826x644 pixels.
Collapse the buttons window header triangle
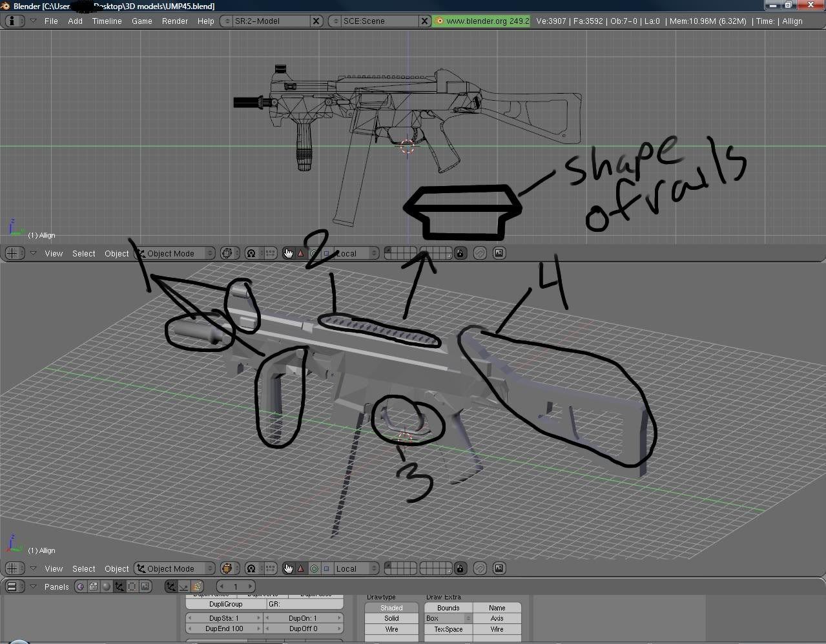point(33,587)
